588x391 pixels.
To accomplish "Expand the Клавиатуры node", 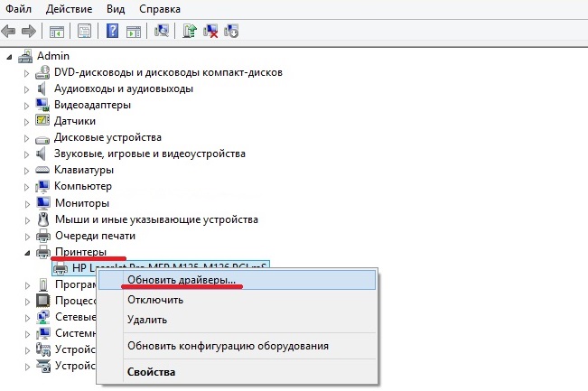I will click(26, 171).
